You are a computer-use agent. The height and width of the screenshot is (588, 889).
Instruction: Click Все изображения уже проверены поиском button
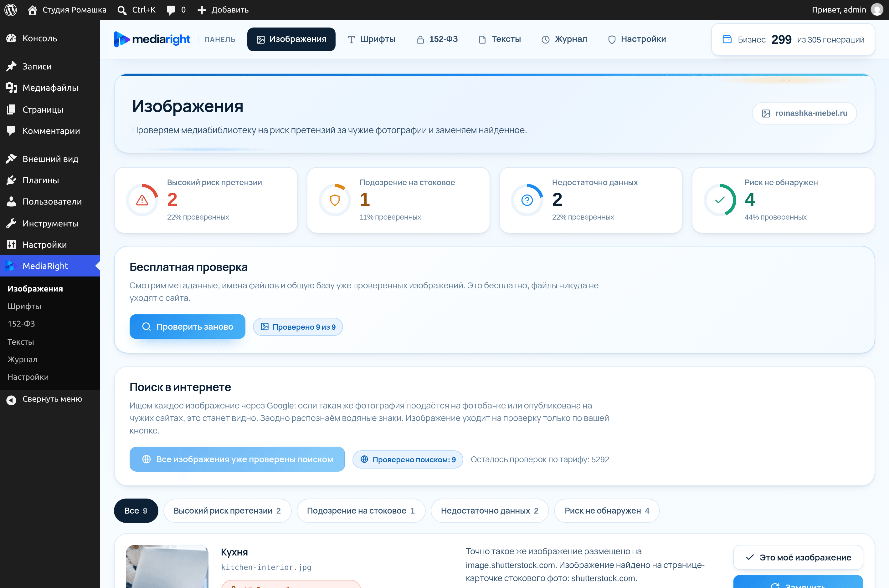point(237,459)
